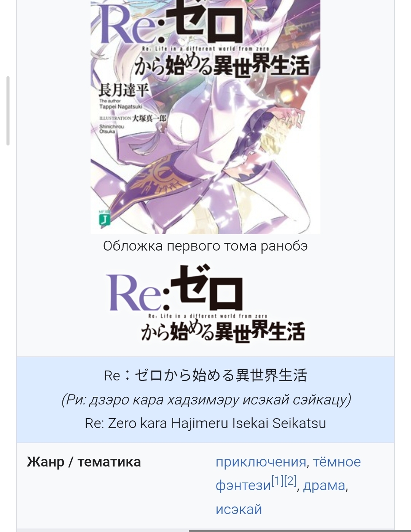Click the horizontal scrollbar at page bottom
The width and height of the screenshot is (411, 532).
[x=300, y=530]
